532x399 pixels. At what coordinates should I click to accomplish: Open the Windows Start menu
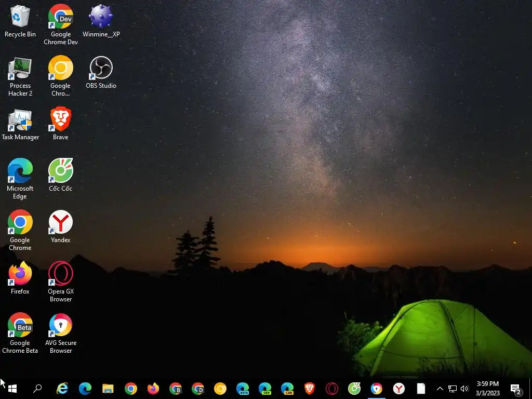point(12,389)
